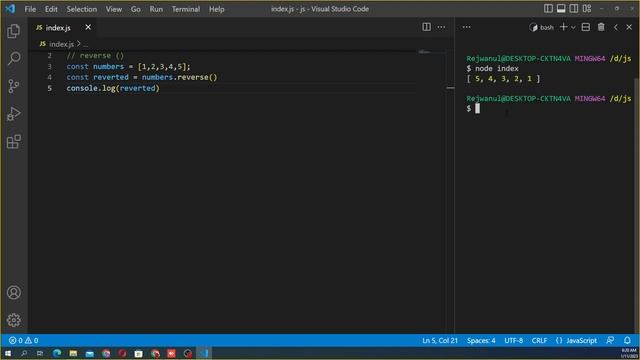
Task: Open Source Control view
Action: pyautogui.click(x=13, y=86)
